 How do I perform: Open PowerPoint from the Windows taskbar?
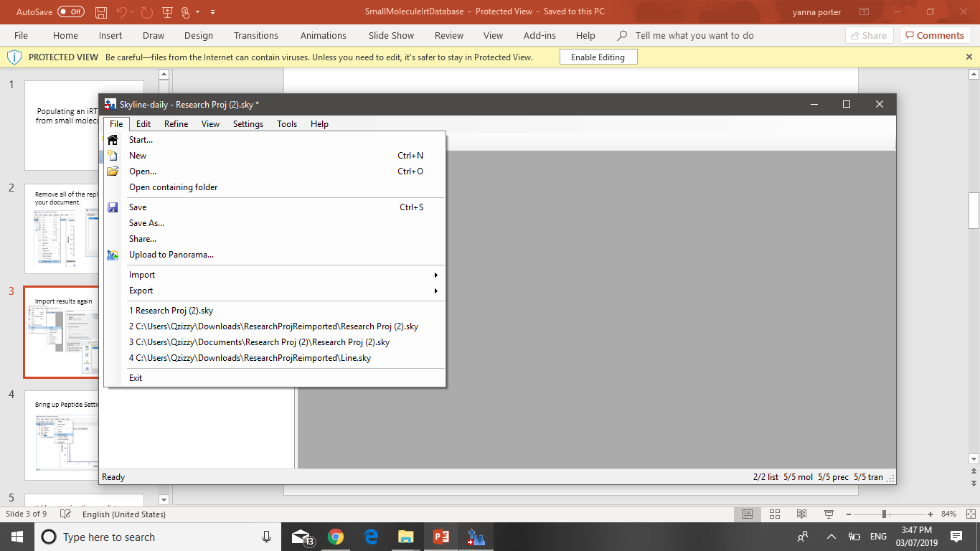(440, 537)
